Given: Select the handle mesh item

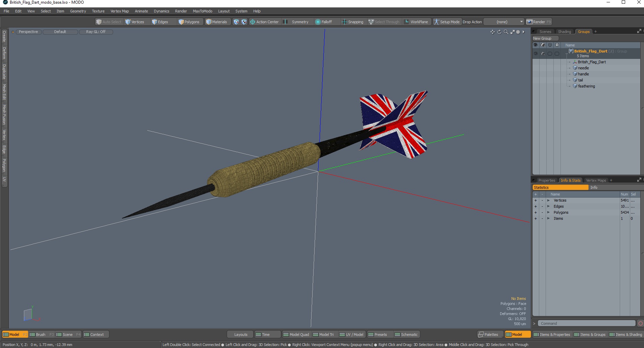Looking at the screenshot, I should coord(583,74).
